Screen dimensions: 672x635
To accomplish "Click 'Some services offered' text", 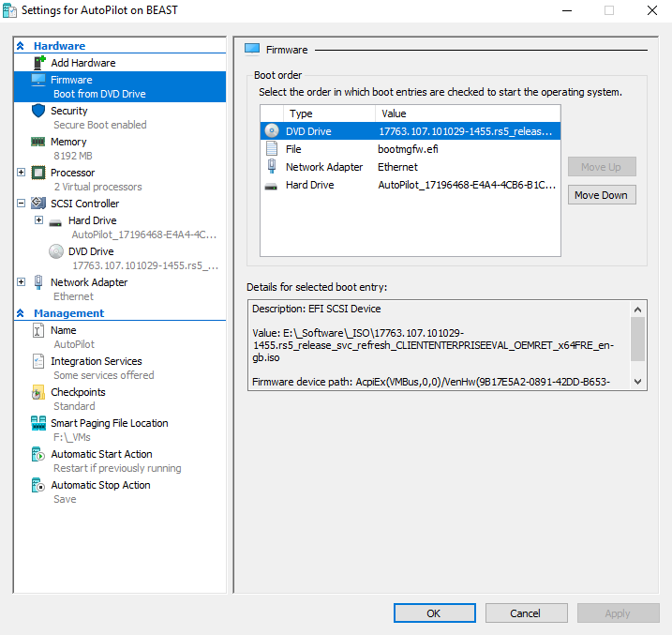I will click(103, 375).
